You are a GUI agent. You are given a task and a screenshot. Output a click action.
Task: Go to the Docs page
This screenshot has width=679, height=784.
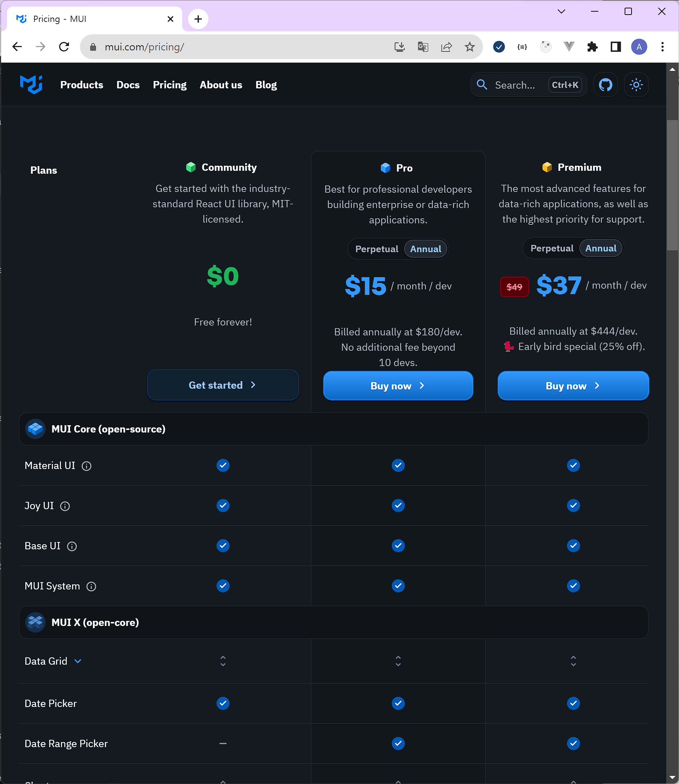click(128, 85)
